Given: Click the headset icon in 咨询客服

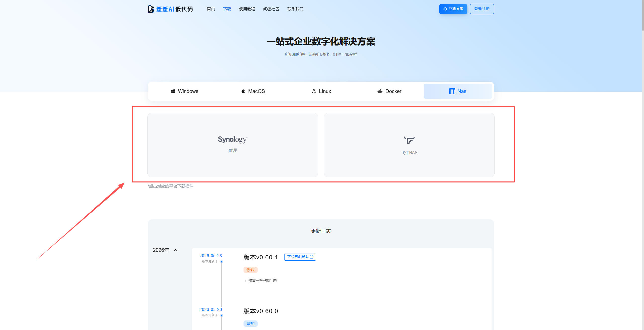Looking at the screenshot, I should point(445,9).
